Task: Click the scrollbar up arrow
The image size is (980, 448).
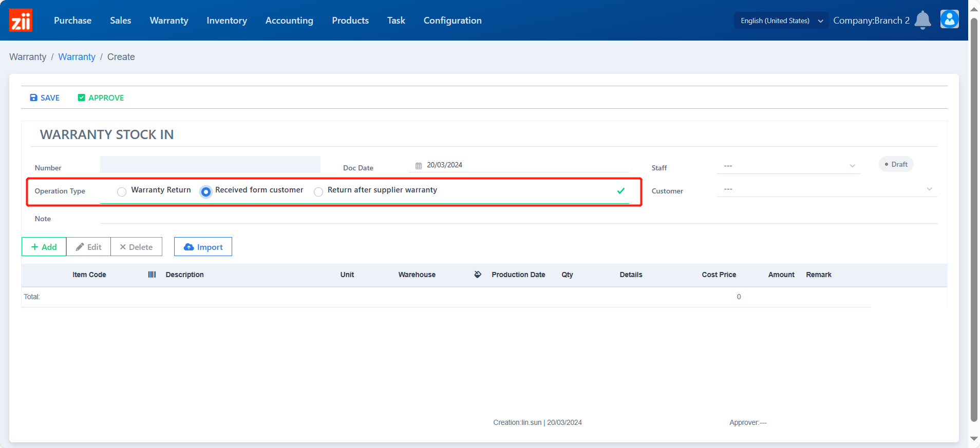Action: [974, 9]
